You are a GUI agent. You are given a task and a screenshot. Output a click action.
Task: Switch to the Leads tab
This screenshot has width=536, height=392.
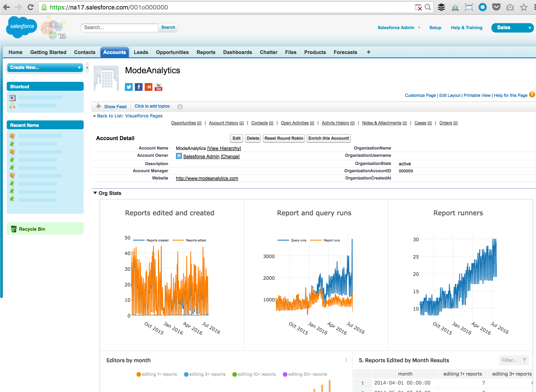coord(141,52)
